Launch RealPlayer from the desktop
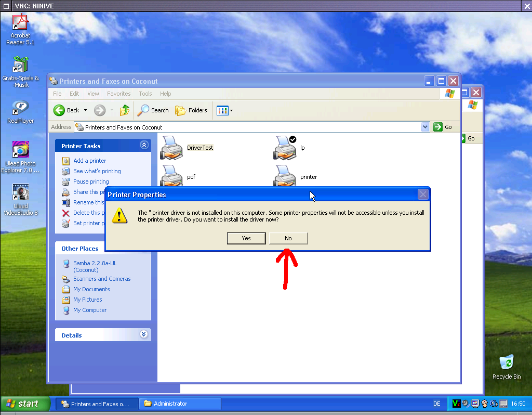This screenshot has height=415, width=532. (x=20, y=109)
